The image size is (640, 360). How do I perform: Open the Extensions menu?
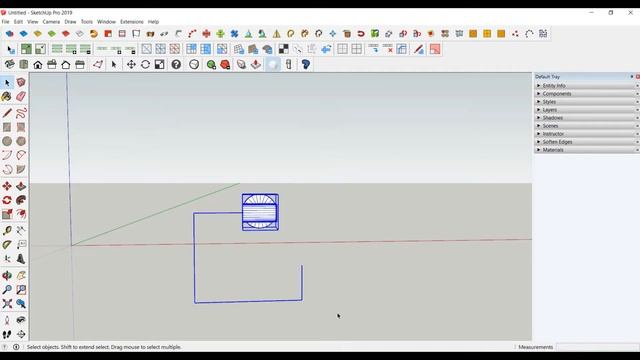[132, 22]
